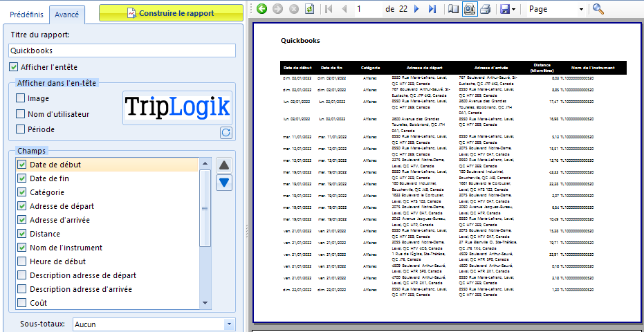The image size is (644, 332).
Task: Uncheck the Adresse d'arrivée field
Action: point(21,220)
